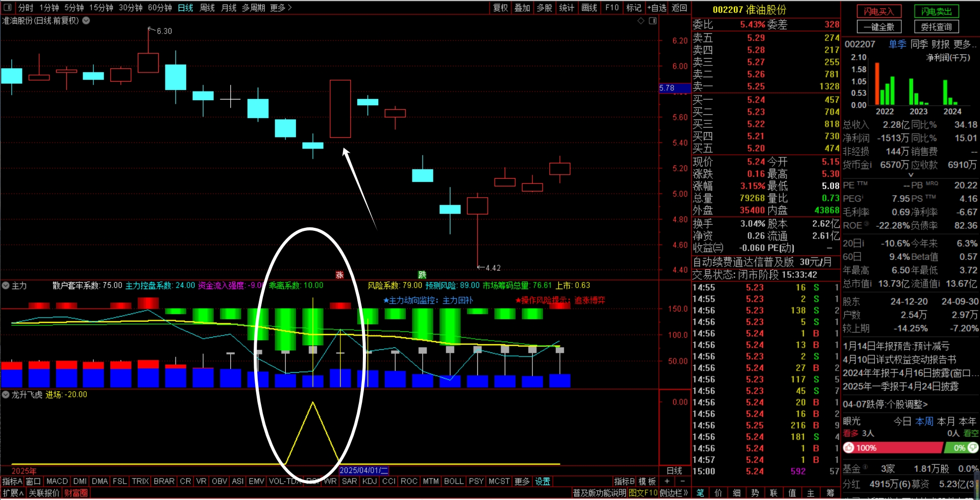Screen dimensions: 980x500
Task: Click the diamond icon at chart's top right
Action: coord(641,21)
